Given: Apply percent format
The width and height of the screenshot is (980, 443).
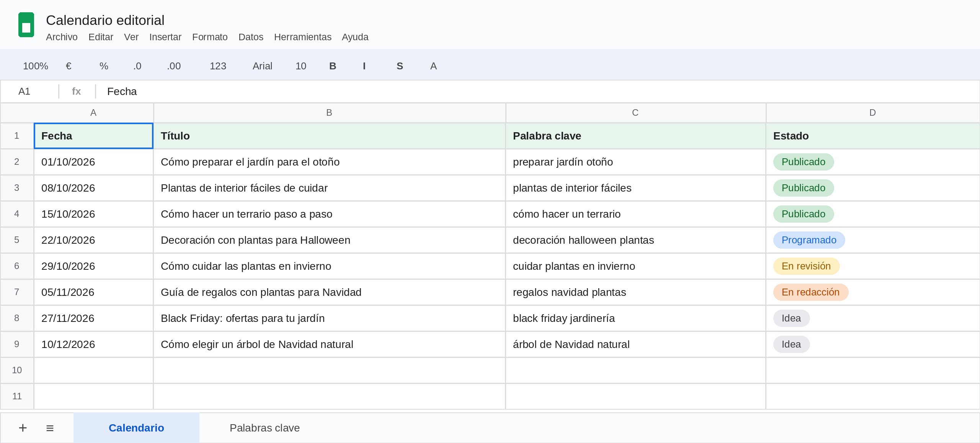Looking at the screenshot, I should point(104,66).
